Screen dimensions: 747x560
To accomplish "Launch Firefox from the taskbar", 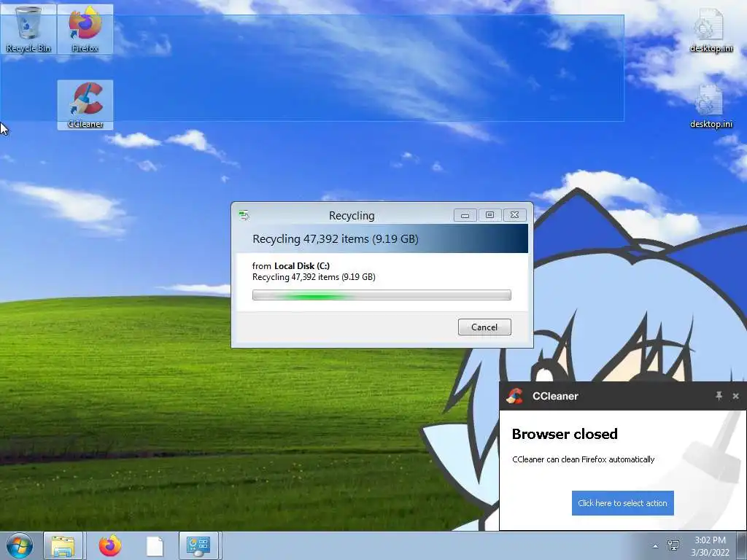I will click(x=110, y=545).
